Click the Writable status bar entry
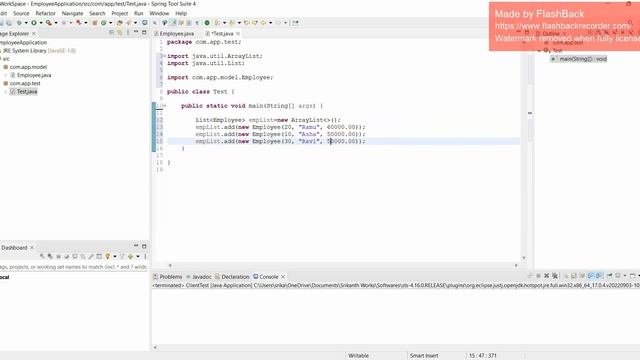 358,356
